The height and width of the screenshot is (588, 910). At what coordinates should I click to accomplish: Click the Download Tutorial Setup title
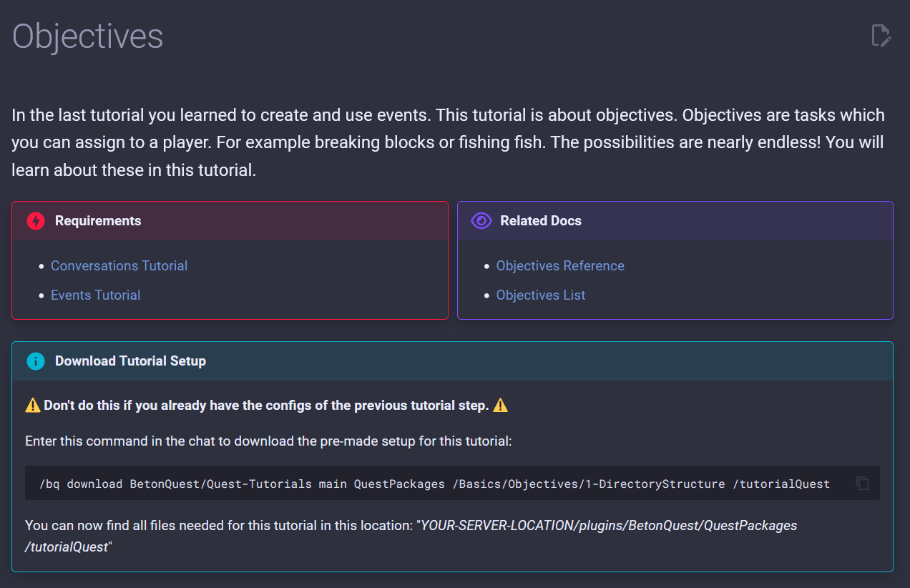pyautogui.click(x=130, y=361)
